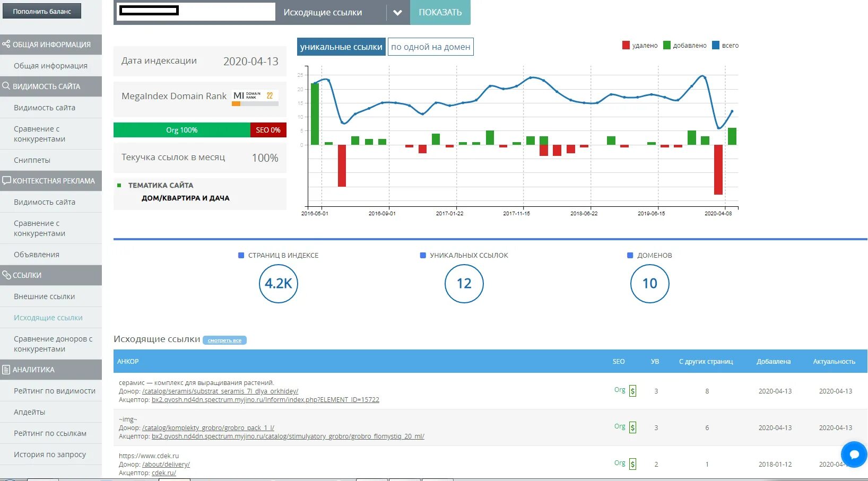Open the /about/delivery/ donor link
The image size is (868, 481).
[x=166, y=465]
